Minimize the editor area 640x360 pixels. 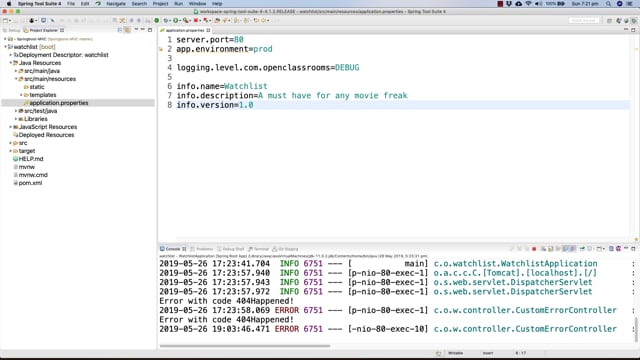pyautogui.click(x=626, y=30)
